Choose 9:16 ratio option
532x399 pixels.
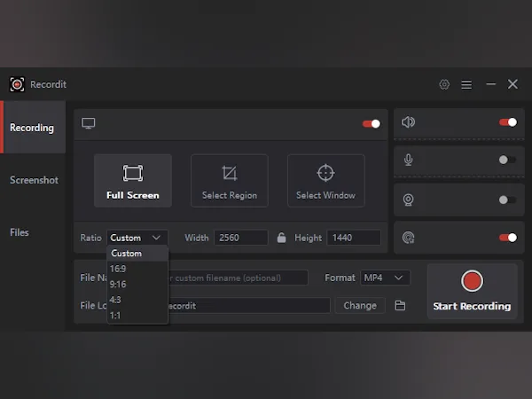pos(137,285)
